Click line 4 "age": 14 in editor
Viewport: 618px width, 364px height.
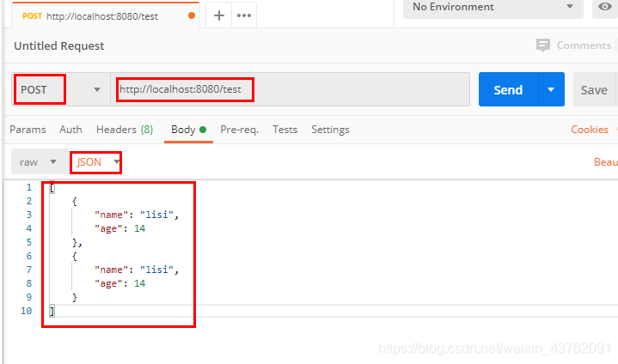[x=119, y=228]
